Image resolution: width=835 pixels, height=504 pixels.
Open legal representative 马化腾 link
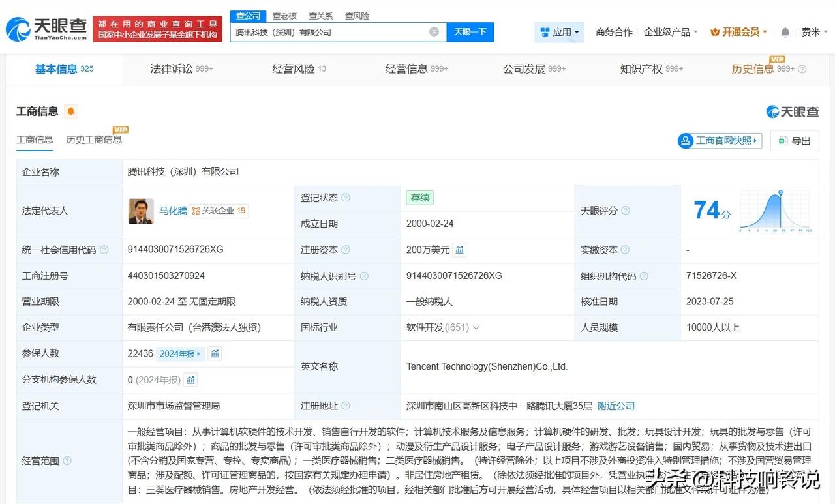pos(174,211)
